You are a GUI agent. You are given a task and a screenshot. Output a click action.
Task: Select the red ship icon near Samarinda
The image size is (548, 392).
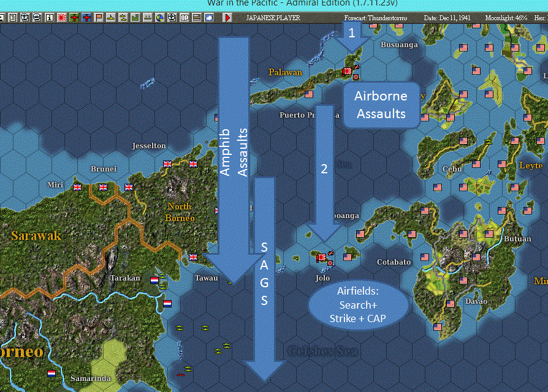click(180, 375)
